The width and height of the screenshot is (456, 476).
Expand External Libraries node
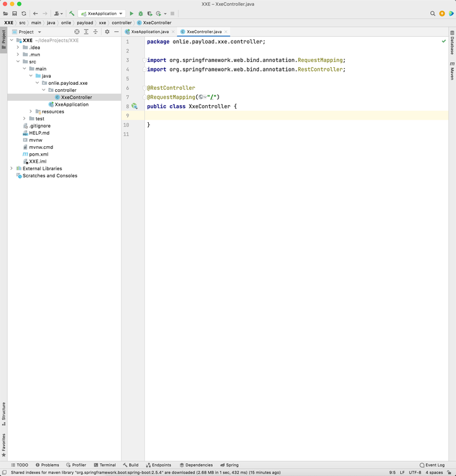11,168
